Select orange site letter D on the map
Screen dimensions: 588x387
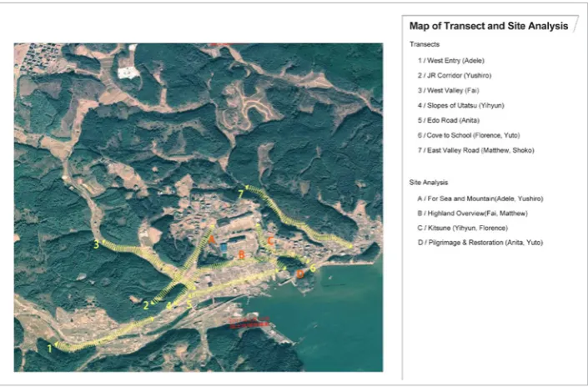[300, 274]
